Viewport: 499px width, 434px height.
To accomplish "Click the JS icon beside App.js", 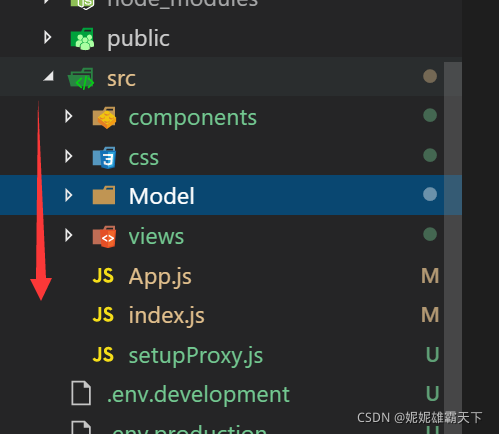I will click(103, 276).
